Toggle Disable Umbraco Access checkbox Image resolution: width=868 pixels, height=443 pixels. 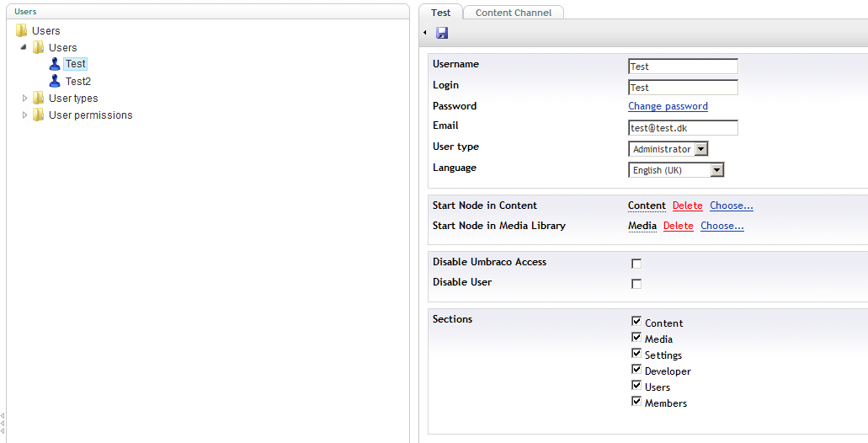[636, 264]
